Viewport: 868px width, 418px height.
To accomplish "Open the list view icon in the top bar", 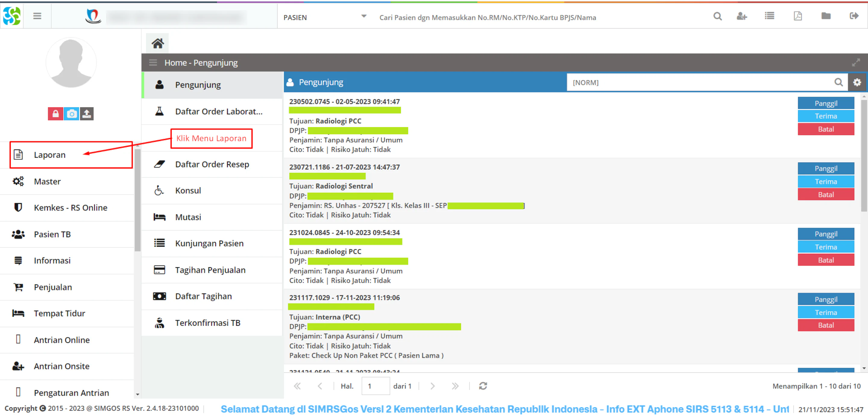I will (x=769, y=16).
